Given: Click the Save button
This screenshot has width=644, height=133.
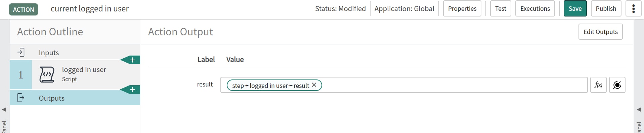Looking at the screenshot, I should point(575,8).
